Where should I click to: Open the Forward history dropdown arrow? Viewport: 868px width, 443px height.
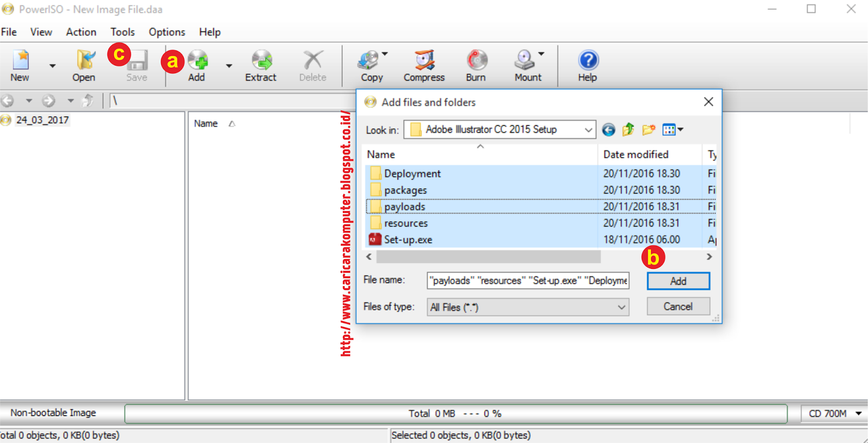[71, 100]
